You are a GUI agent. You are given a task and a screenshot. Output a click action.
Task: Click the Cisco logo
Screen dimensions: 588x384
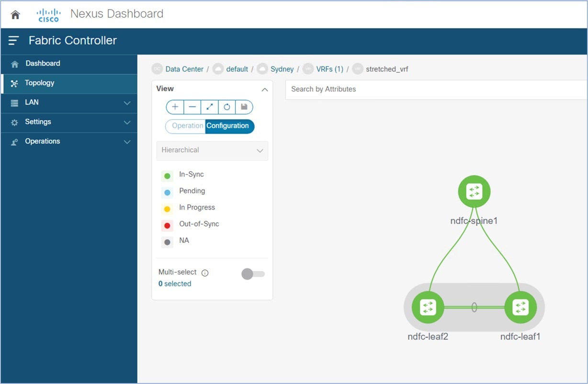(x=49, y=15)
